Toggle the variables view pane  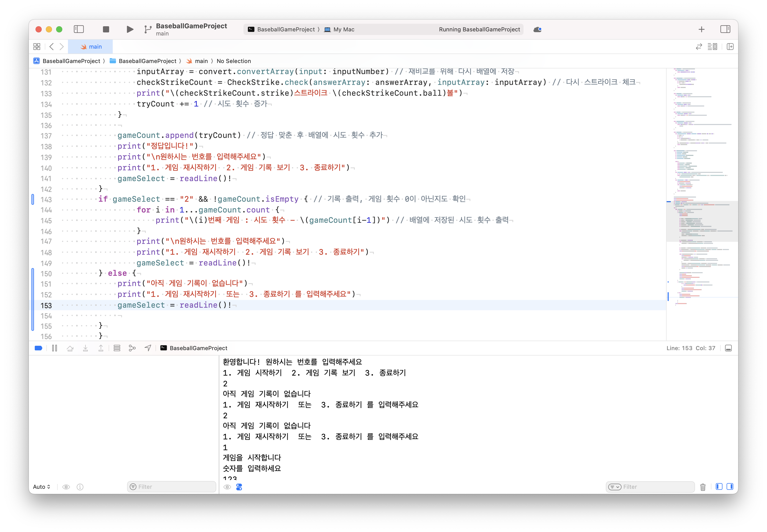(719, 487)
